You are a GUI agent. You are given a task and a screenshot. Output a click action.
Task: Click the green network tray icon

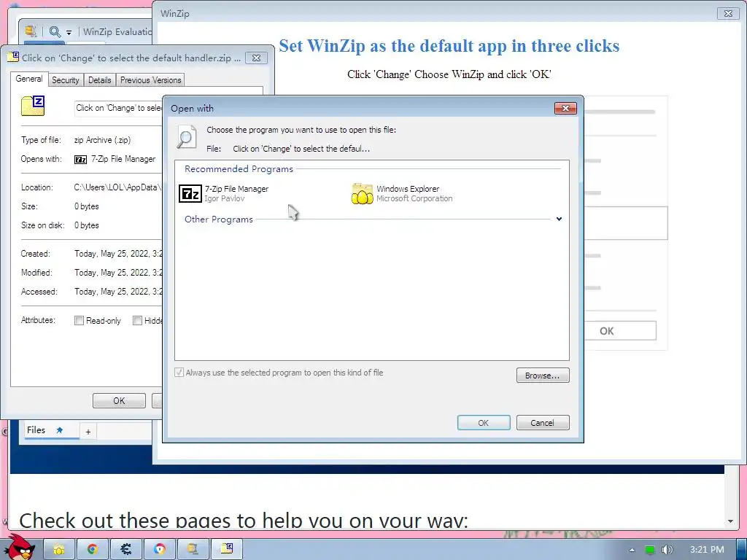click(650, 550)
